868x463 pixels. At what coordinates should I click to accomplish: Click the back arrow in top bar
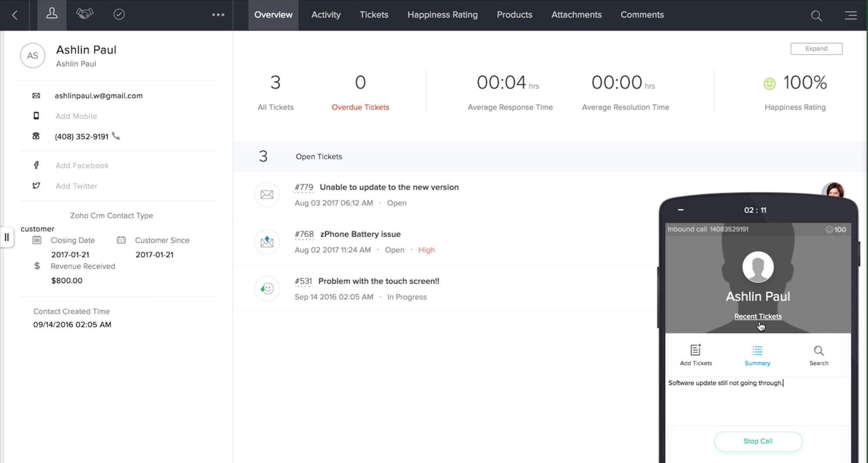tap(15, 15)
